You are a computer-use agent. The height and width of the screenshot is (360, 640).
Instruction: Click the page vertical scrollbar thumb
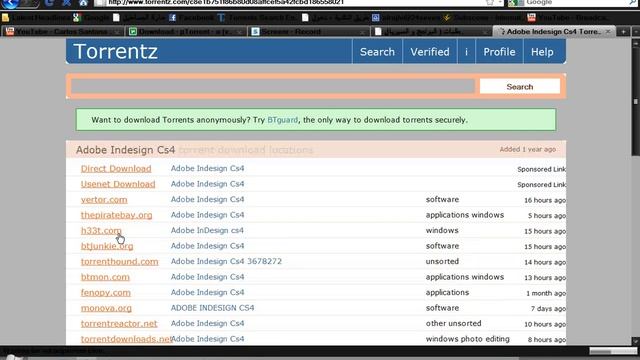636,101
